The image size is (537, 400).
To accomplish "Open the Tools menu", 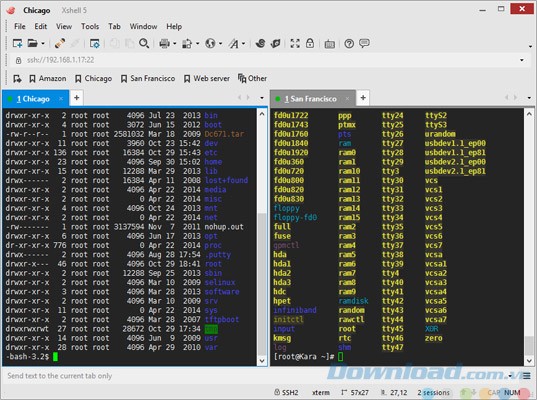I will [x=90, y=26].
